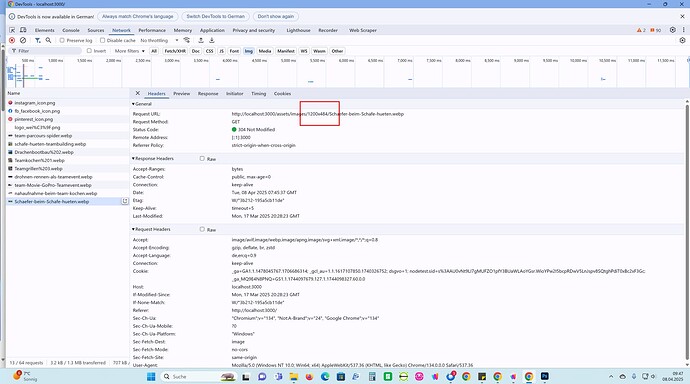Click the warnings counter showing 2

[x=641, y=30]
